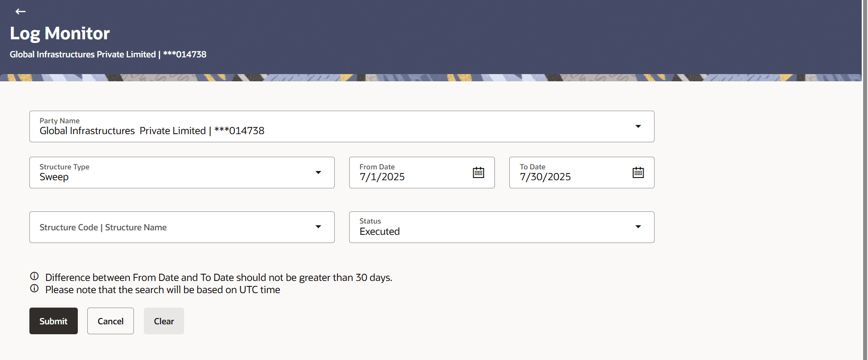Click the header party name subtitle

click(108, 54)
